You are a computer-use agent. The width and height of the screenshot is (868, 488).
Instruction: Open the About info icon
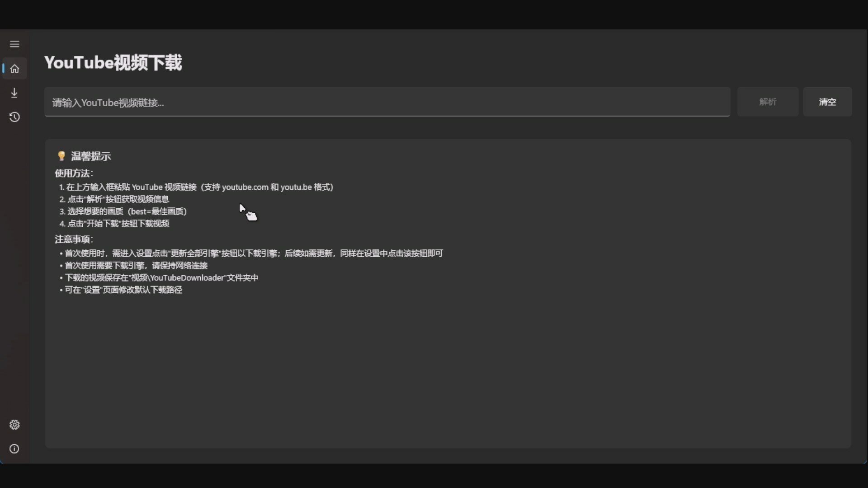point(14,449)
